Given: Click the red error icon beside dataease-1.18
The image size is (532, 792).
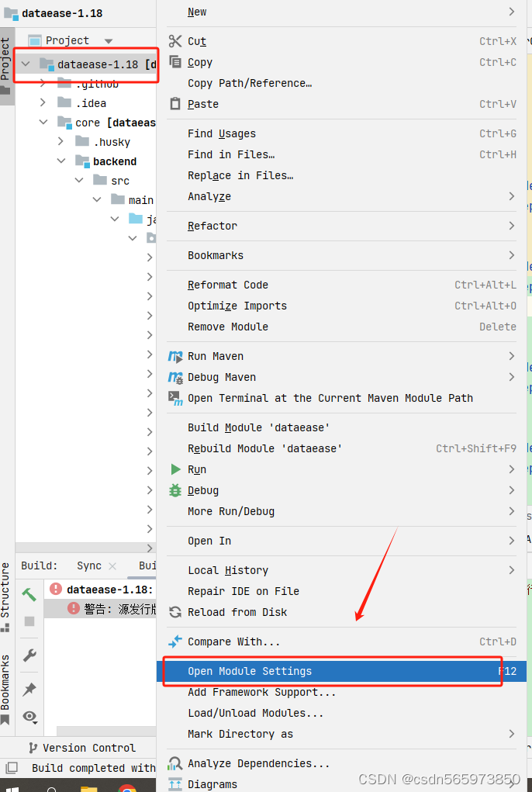Looking at the screenshot, I should [56, 589].
